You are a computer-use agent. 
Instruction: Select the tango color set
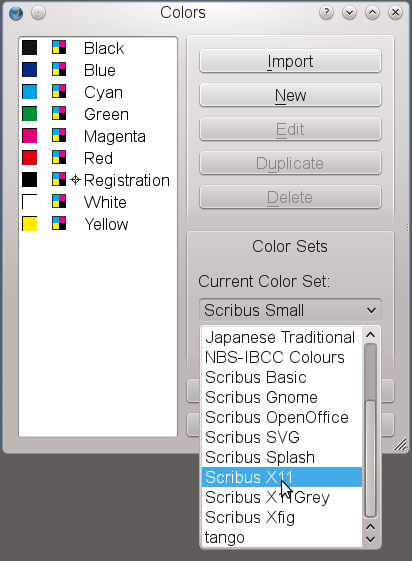(282, 537)
